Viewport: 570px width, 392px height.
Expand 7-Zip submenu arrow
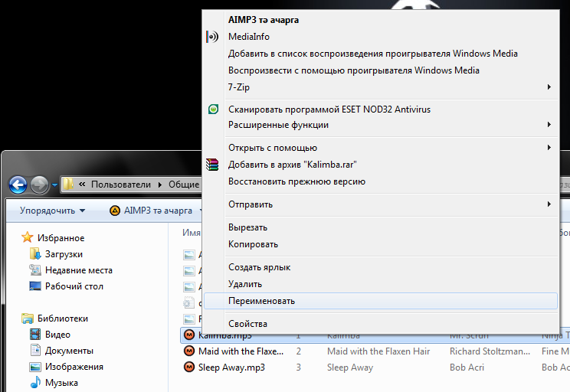[x=549, y=87]
